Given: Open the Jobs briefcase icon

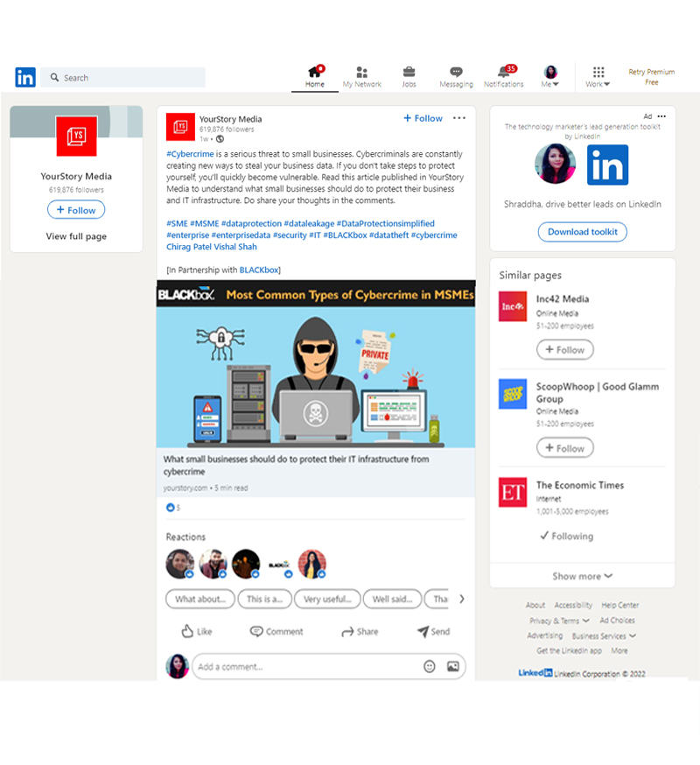Looking at the screenshot, I should (x=409, y=73).
